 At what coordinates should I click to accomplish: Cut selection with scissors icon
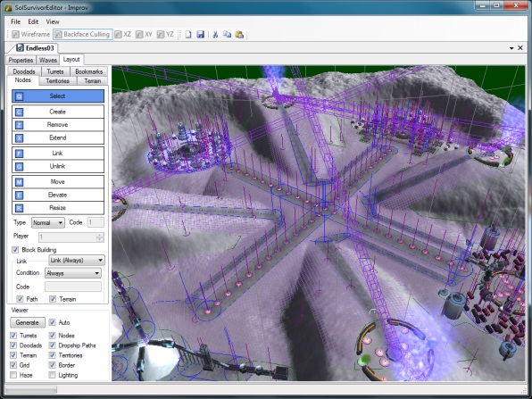(x=215, y=34)
